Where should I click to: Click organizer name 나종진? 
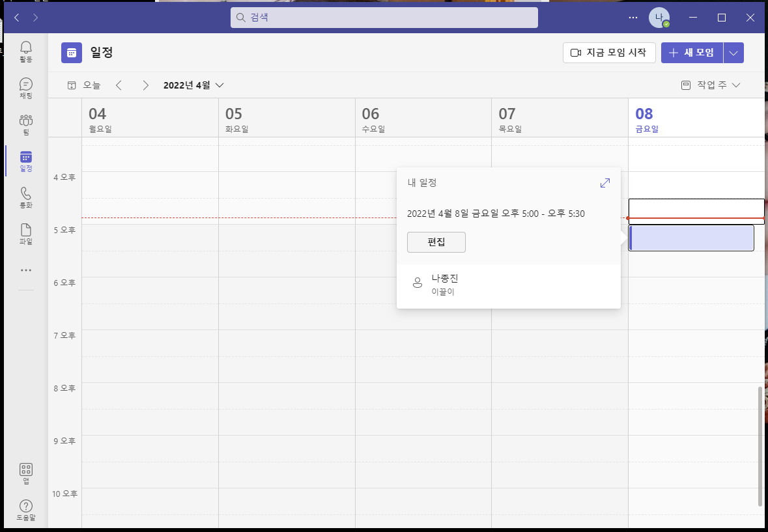[445, 279]
